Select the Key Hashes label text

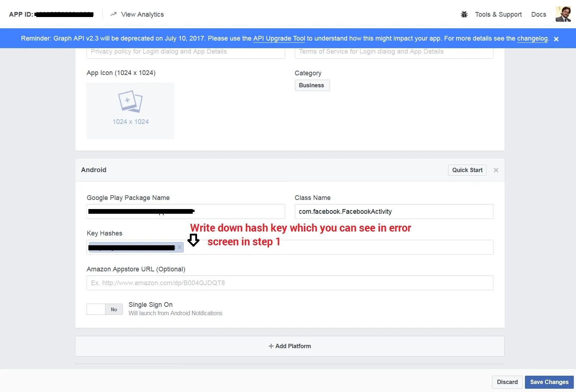coord(104,233)
